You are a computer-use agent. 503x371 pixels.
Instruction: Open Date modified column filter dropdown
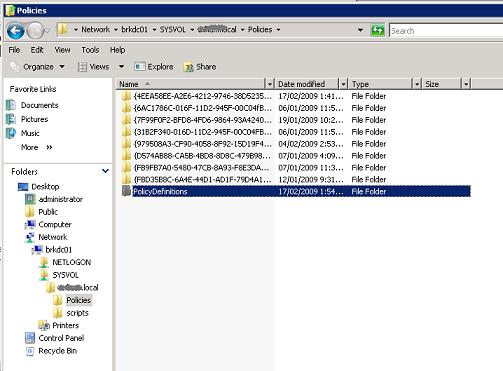[343, 84]
